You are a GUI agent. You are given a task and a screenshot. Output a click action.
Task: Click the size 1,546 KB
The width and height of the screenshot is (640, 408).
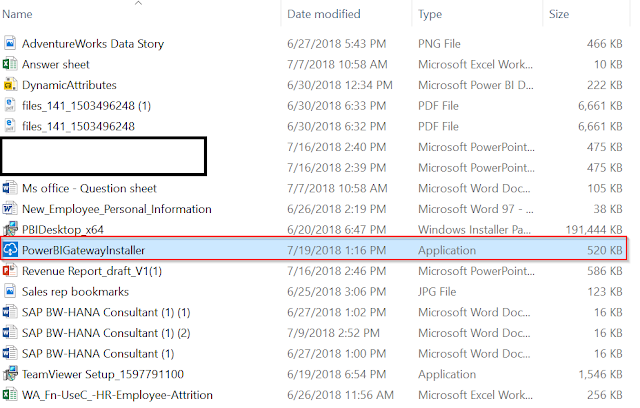(x=600, y=374)
